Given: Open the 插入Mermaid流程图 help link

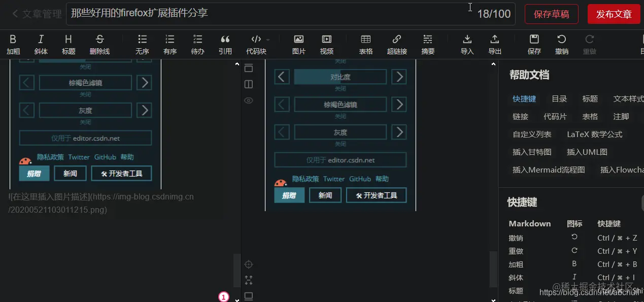Looking at the screenshot, I should pyautogui.click(x=548, y=170).
